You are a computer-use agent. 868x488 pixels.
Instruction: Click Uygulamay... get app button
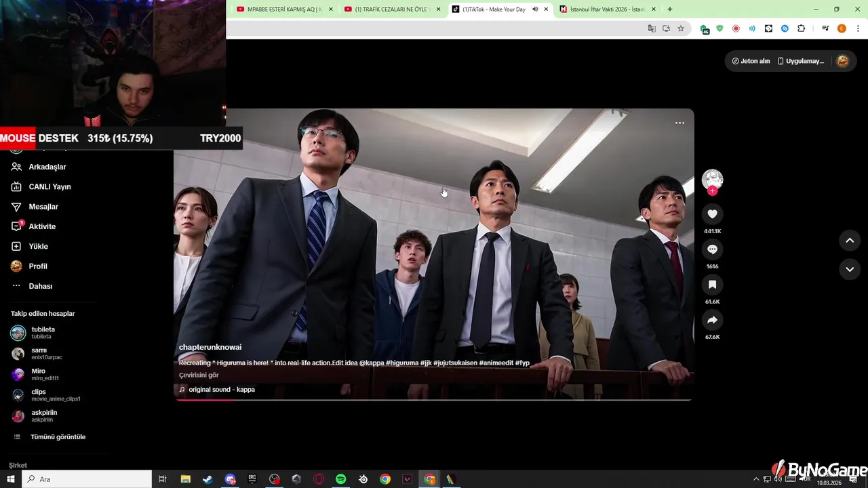(x=800, y=61)
